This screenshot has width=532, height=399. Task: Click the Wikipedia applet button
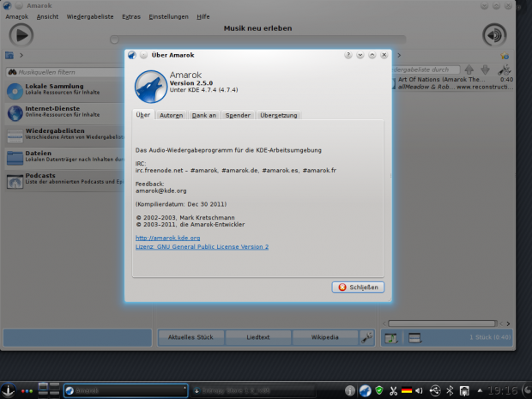point(324,337)
